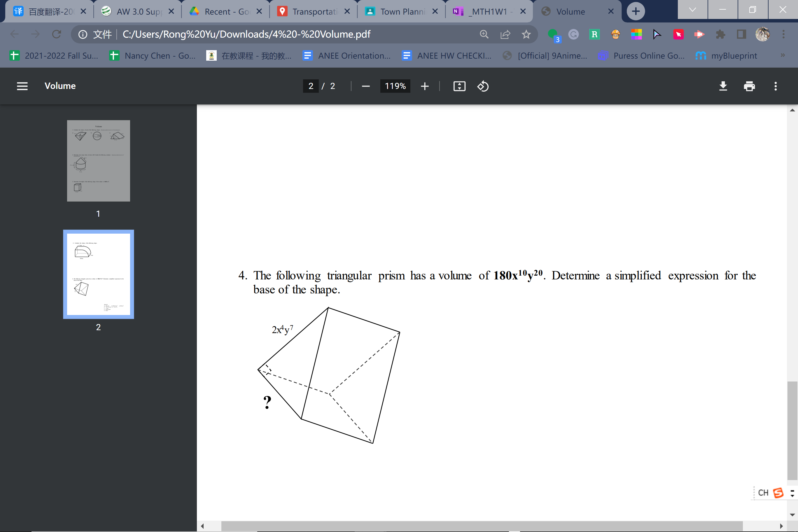Viewport: 798px width, 532px height.
Task: Click the fit to page icon
Action: coord(459,86)
